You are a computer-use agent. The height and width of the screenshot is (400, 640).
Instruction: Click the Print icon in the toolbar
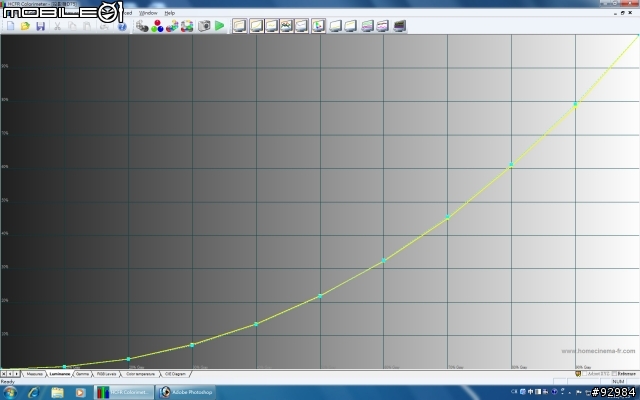104,26
